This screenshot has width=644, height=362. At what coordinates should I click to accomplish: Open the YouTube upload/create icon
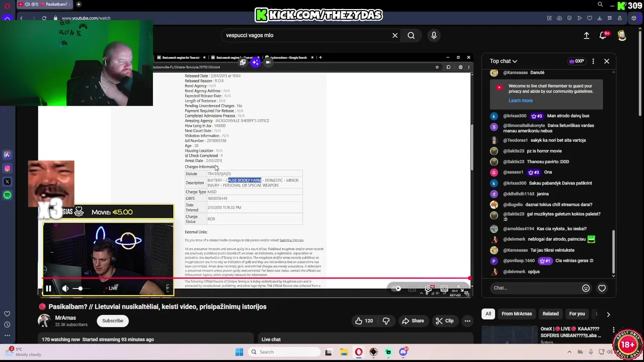[586, 35]
